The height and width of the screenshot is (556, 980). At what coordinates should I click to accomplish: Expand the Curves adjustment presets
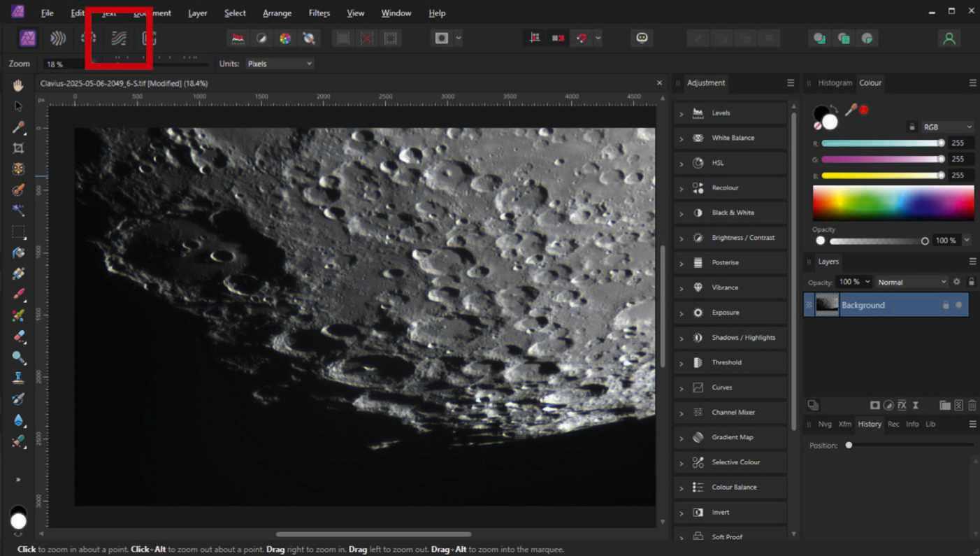coord(681,387)
